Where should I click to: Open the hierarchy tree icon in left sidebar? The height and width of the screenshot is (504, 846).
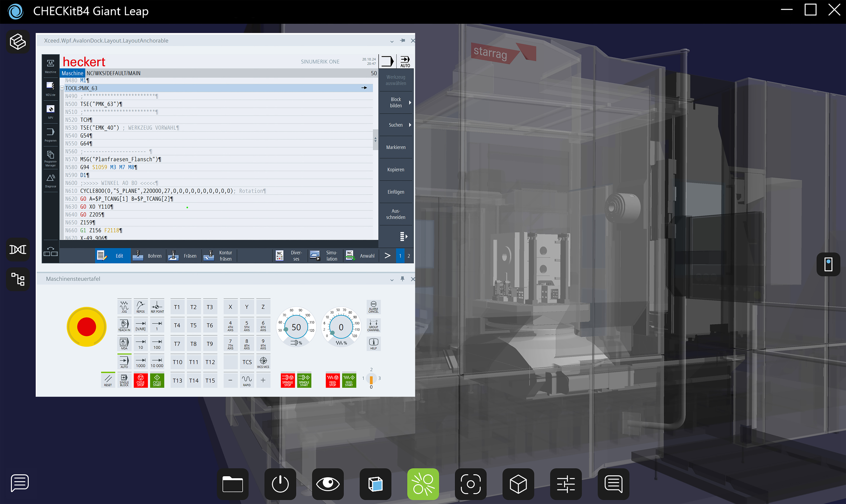coord(18,279)
